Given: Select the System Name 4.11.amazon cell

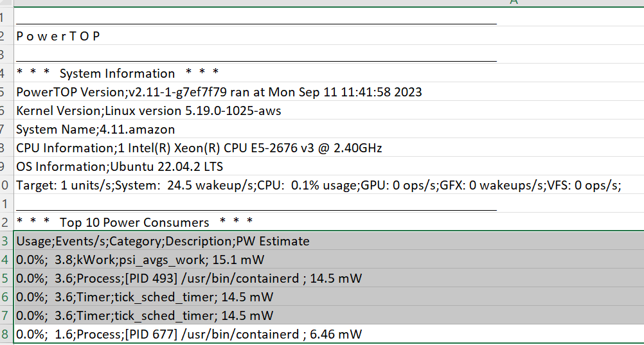Looking at the screenshot, I should coord(95,129).
